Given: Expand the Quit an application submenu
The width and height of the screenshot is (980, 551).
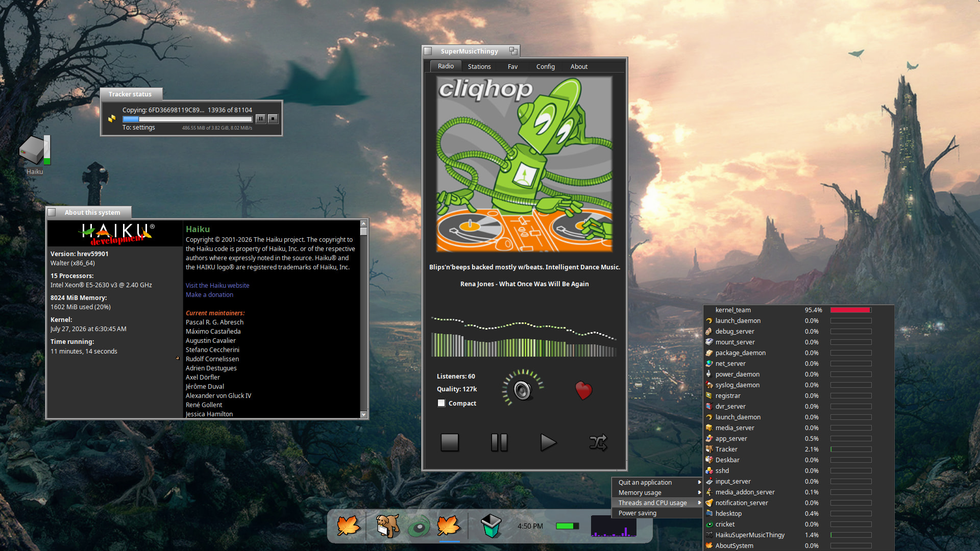Looking at the screenshot, I should (x=657, y=483).
